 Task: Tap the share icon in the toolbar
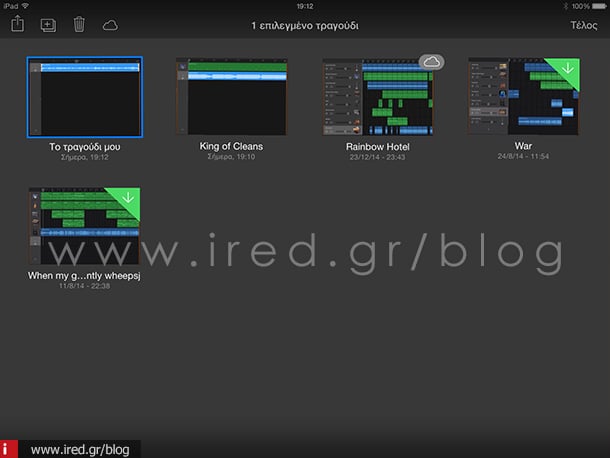(x=18, y=25)
